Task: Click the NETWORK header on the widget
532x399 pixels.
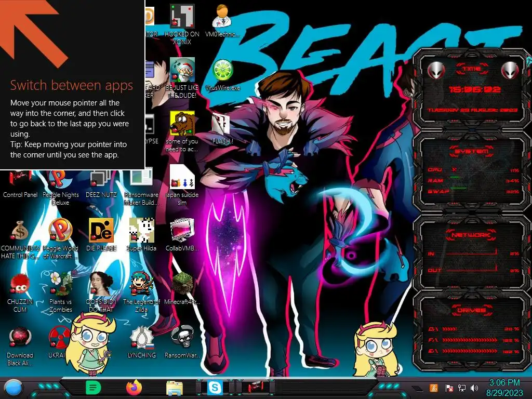Action: click(x=471, y=235)
